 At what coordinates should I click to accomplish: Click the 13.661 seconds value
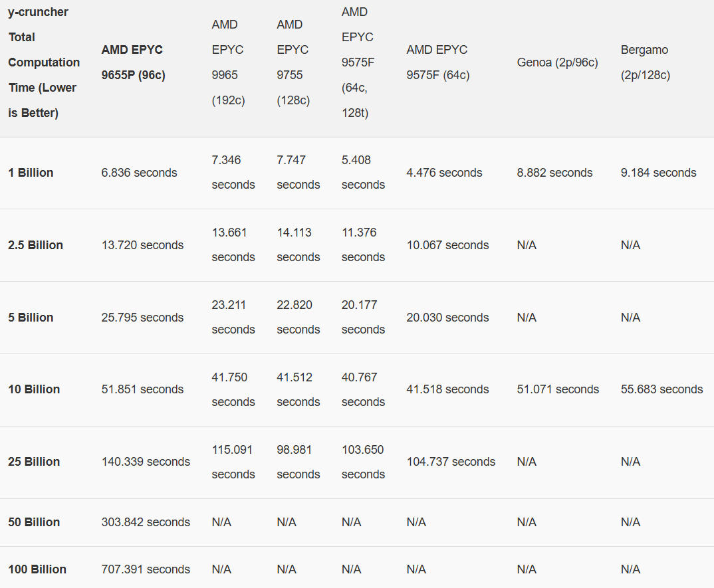pyautogui.click(x=233, y=245)
